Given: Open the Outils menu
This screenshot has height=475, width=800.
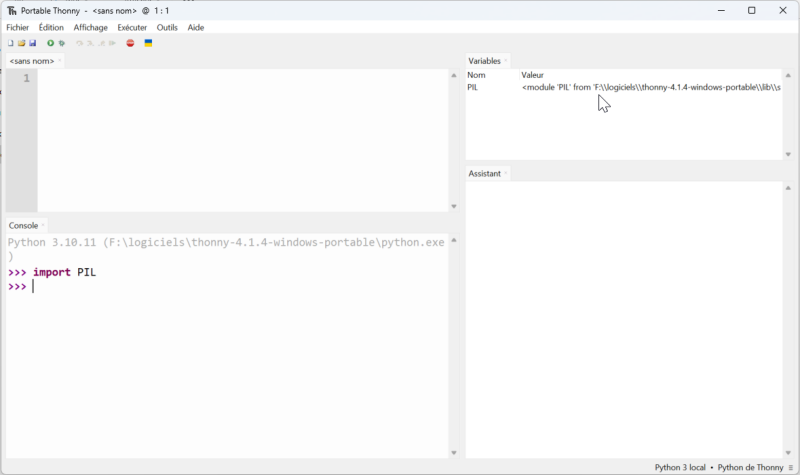Looking at the screenshot, I should pos(167,28).
